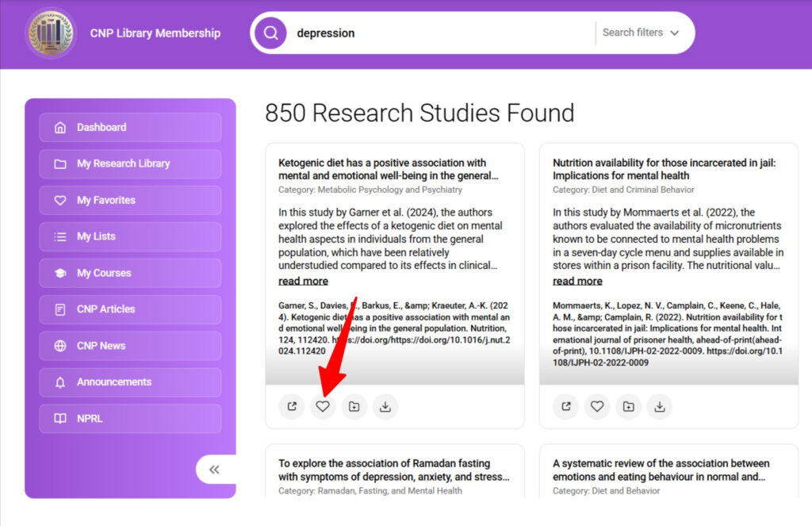Favorite the Ketogenic diet study with heart

(x=323, y=407)
